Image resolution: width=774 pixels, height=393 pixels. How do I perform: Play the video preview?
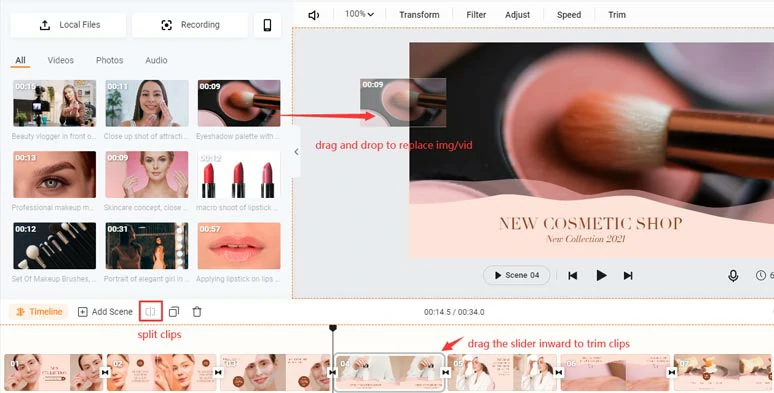pyautogui.click(x=601, y=275)
